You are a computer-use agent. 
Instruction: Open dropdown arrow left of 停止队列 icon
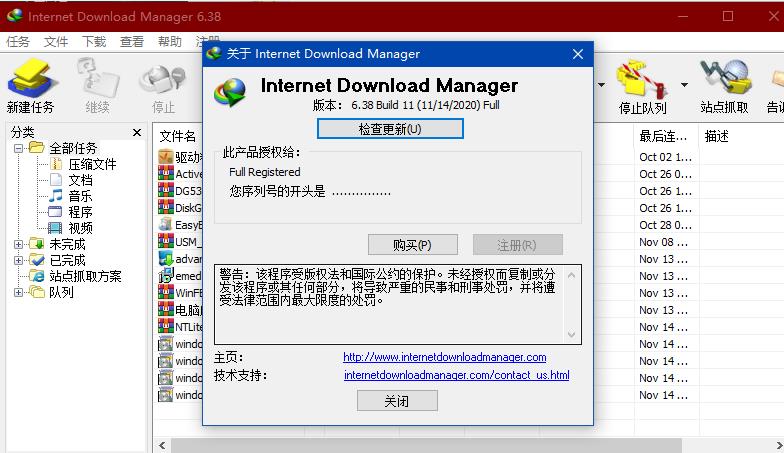point(602,85)
